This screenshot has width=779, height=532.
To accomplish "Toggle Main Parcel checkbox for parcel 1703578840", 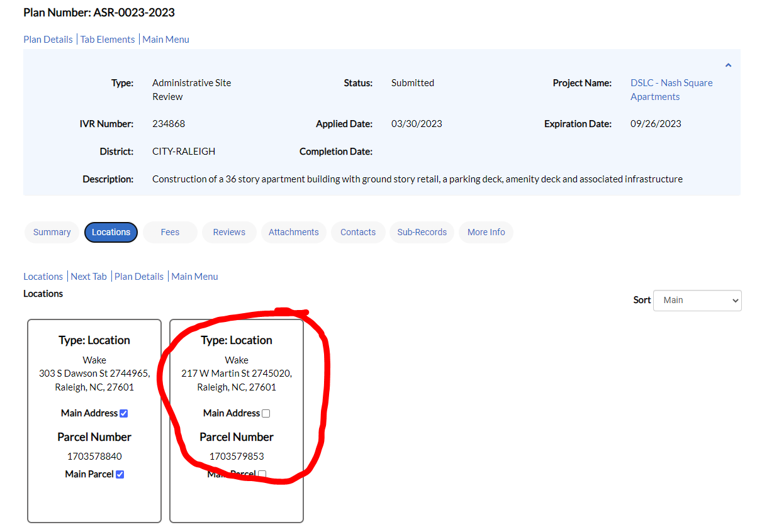I will pyautogui.click(x=120, y=474).
